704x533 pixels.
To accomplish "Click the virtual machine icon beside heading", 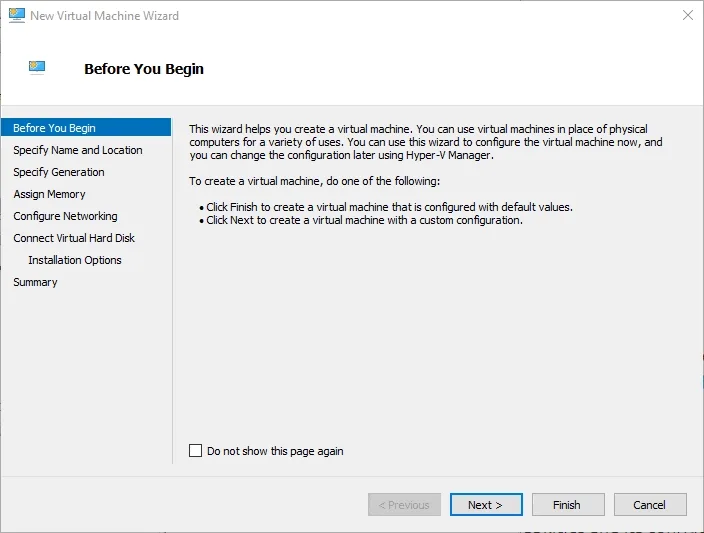I will 37,67.
